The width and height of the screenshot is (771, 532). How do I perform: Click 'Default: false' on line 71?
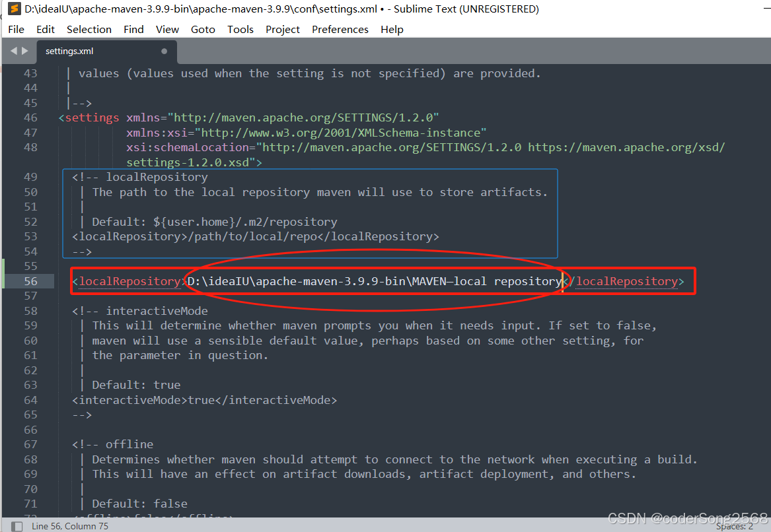pos(139,504)
